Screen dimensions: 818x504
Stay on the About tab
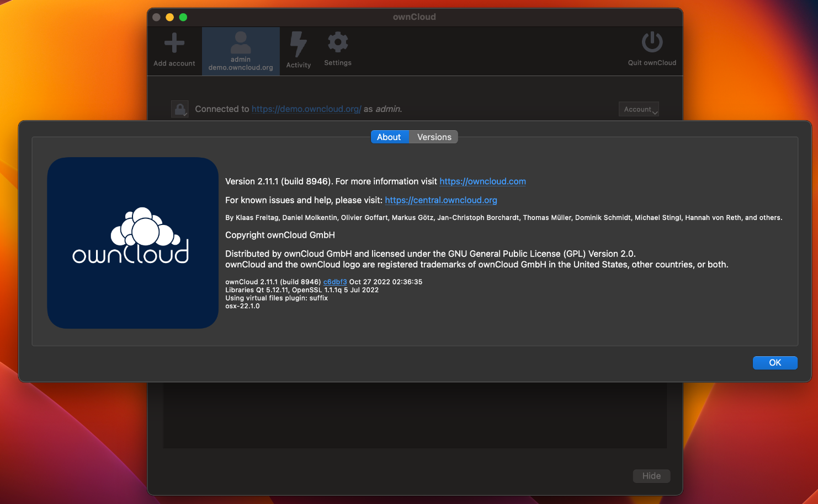(x=389, y=137)
